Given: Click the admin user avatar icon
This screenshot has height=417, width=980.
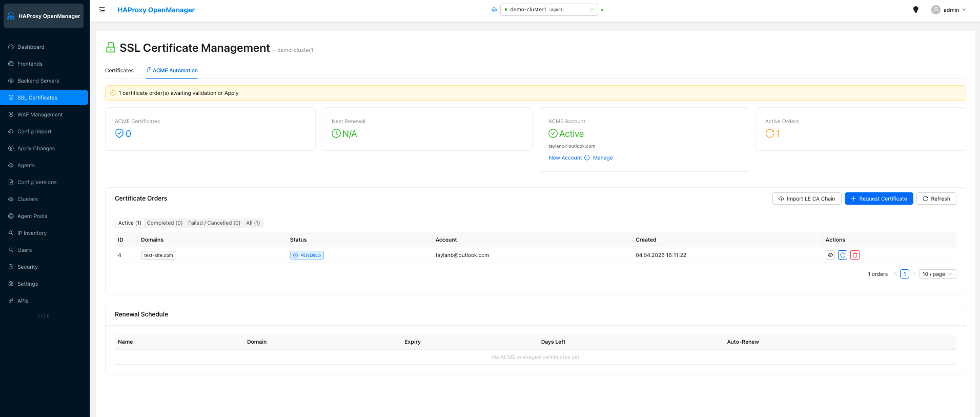Looking at the screenshot, I should [x=936, y=10].
